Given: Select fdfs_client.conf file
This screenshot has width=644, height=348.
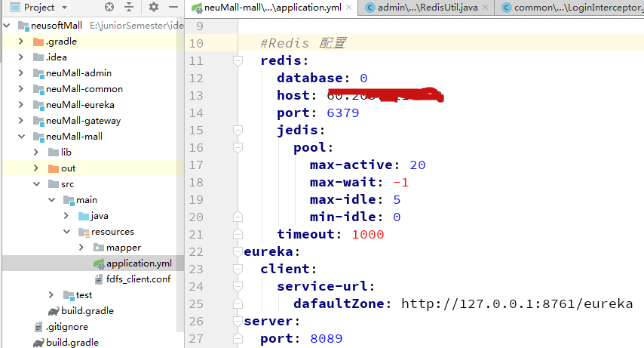Looking at the screenshot, I should (x=138, y=279).
